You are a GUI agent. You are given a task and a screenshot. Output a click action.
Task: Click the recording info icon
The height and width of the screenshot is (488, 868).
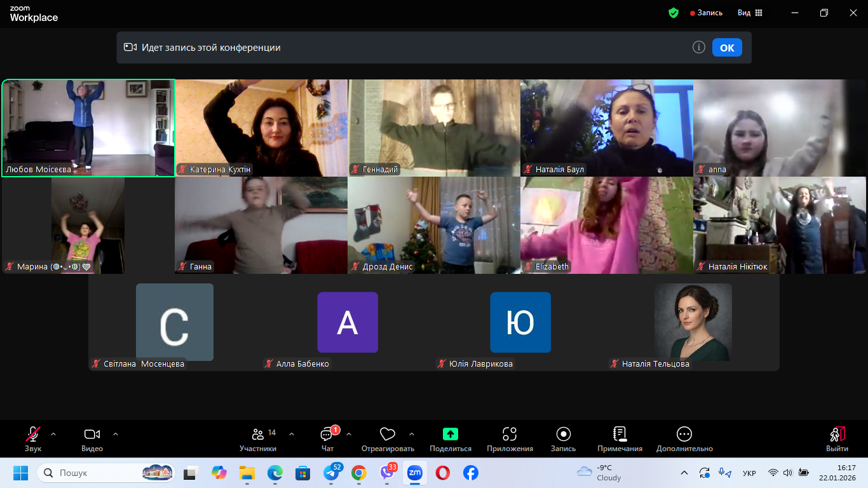point(699,48)
